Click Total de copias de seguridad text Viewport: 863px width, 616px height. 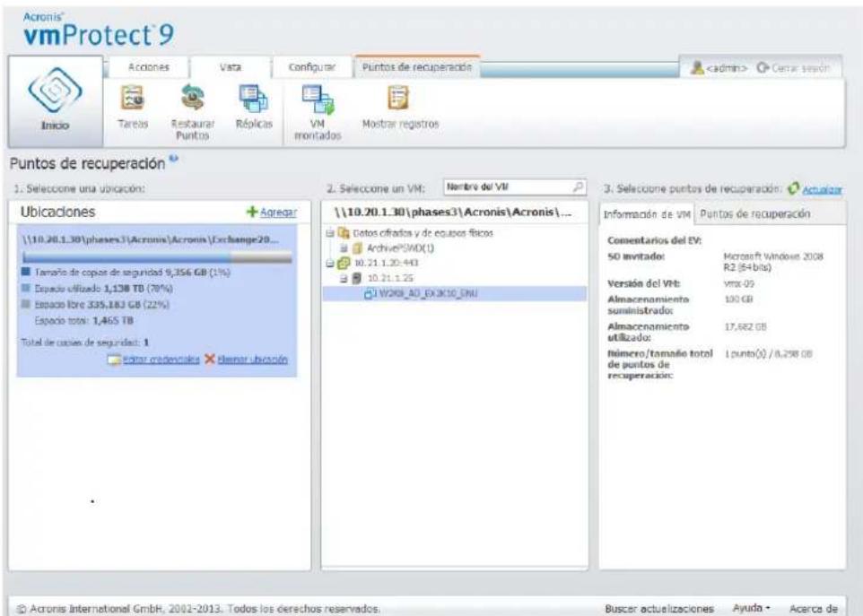85,343
